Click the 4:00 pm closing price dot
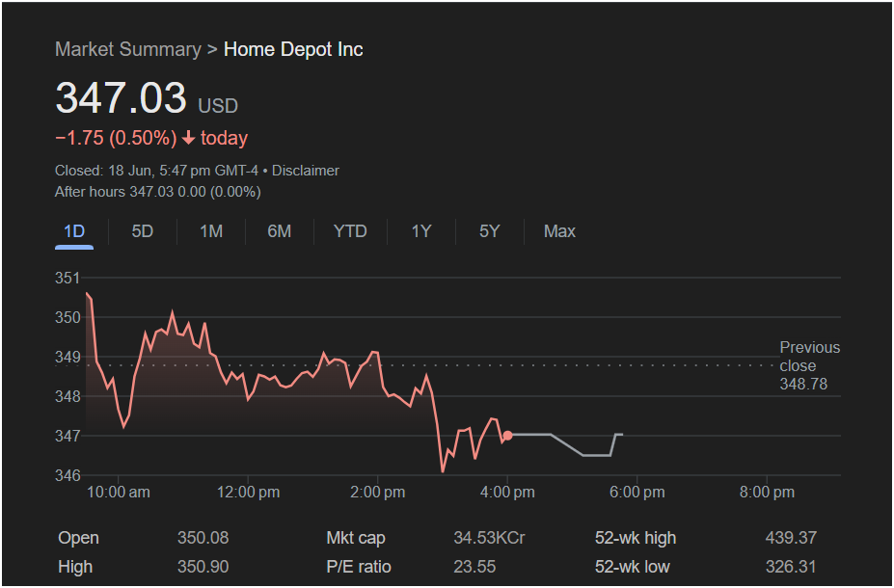 (507, 436)
